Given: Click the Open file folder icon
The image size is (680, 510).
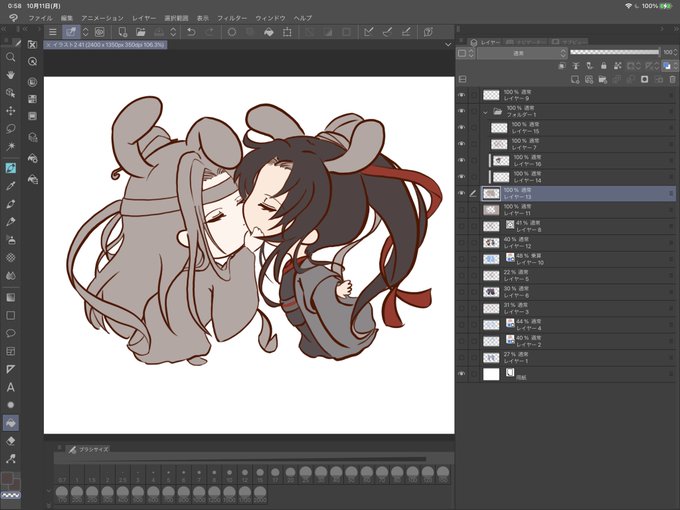Looking at the screenshot, I should (x=141, y=32).
